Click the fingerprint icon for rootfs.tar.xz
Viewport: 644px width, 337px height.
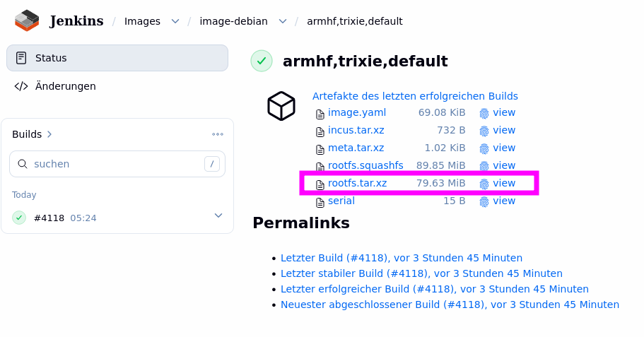pyautogui.click(x=484, y=184)
